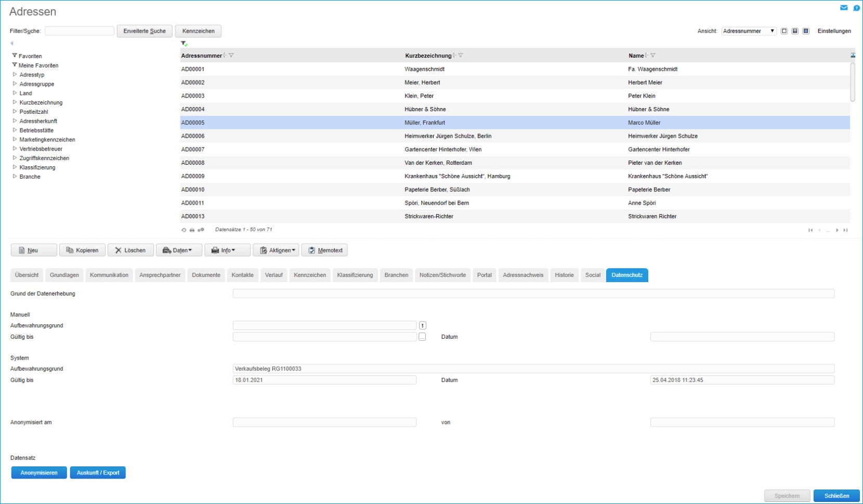The image size is (863, 504).
Task: Click the Grund der Datenerhebung input field
Action: pyautogui.click(x=533, y=294)
